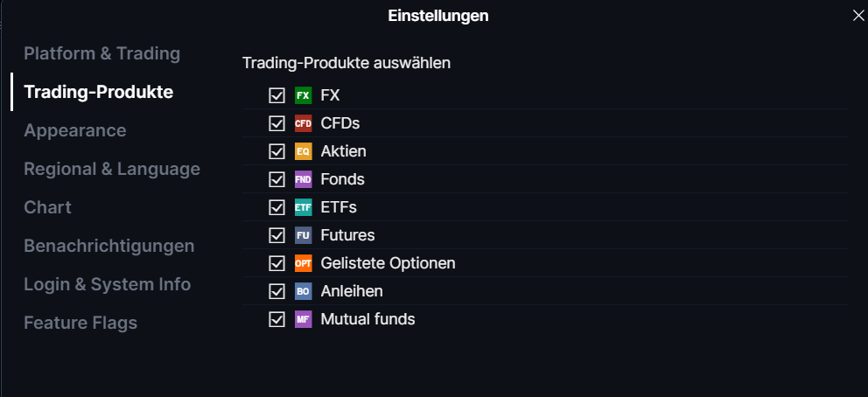The image size is (868, 397).
Task: Click the orange EQ Aktien icon
Action: [304, 151]
